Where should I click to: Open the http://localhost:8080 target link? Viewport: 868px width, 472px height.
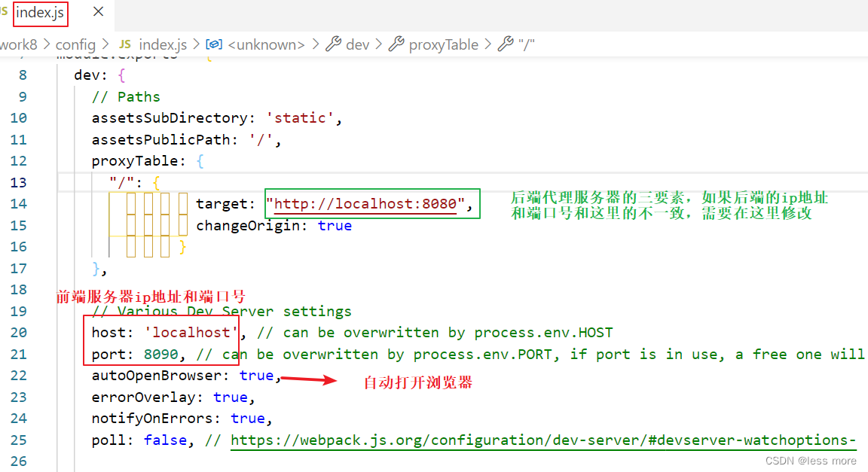365,204
